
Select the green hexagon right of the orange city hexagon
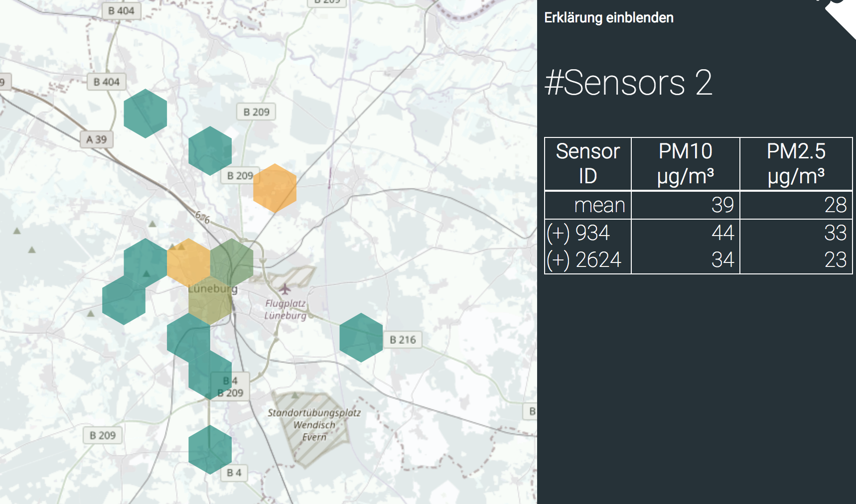click(x=232, y=263)
